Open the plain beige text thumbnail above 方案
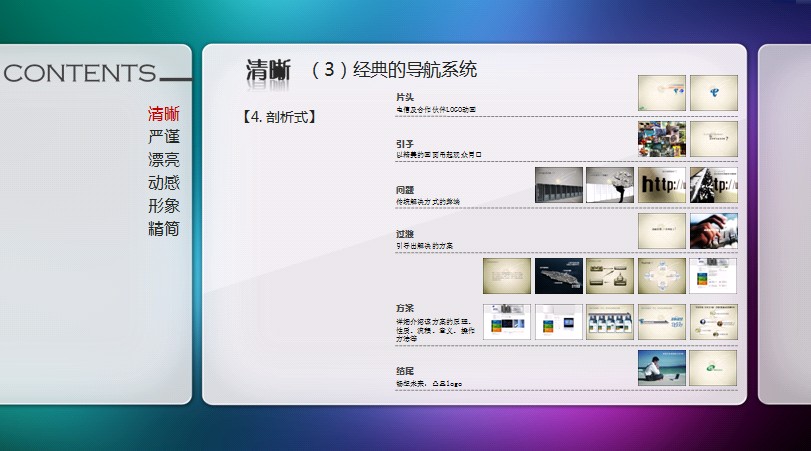 click(507, 276)
